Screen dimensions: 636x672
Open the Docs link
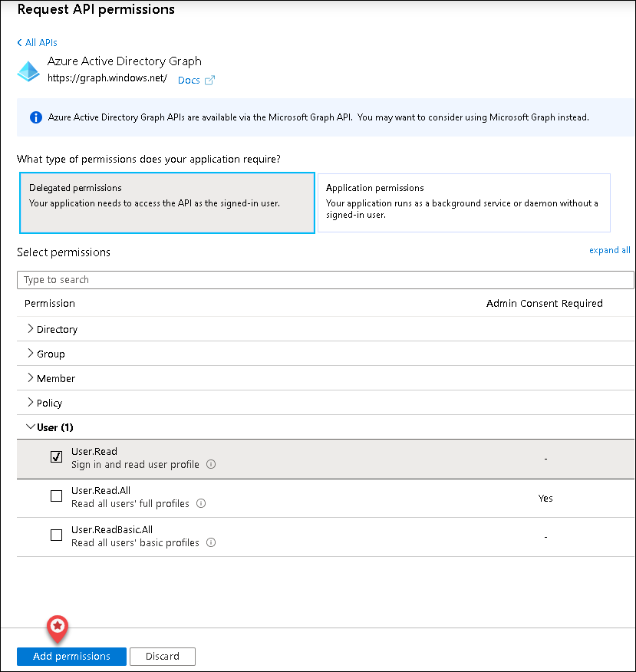189,81
